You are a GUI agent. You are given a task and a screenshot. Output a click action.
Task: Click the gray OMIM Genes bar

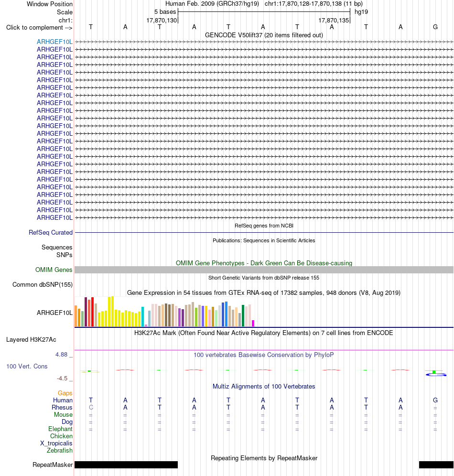pos(264,270)
